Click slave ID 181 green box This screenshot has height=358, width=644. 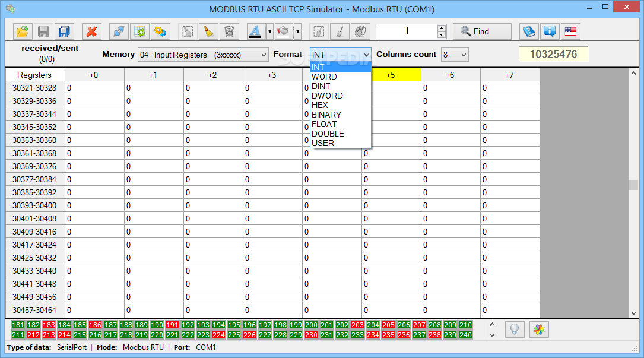[x=18, y=325]
